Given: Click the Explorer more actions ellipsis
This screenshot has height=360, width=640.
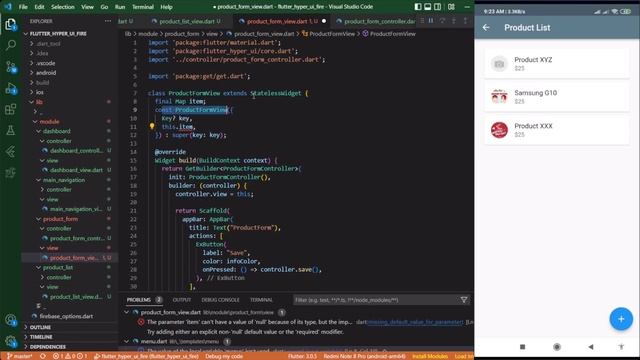Looking at the screenshot, I should [x=108, y=21].
